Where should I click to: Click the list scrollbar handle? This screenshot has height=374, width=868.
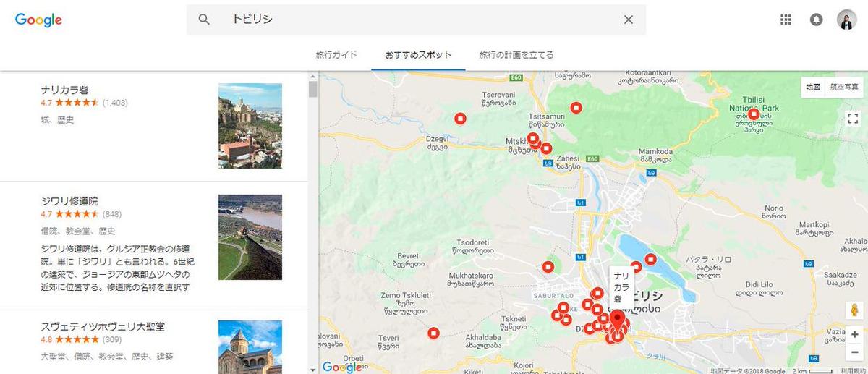tap(313, 89)
